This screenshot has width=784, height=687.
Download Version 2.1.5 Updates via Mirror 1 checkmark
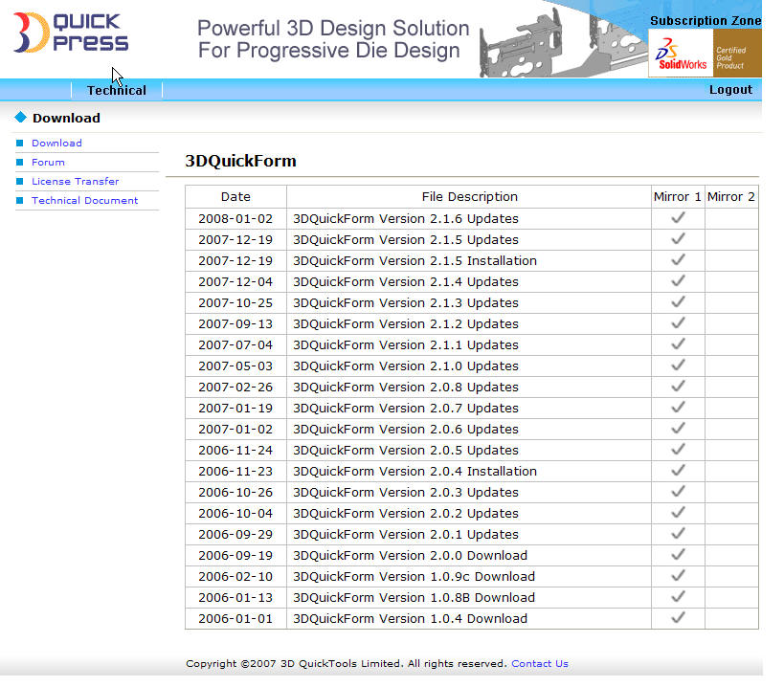click(678, 239)
